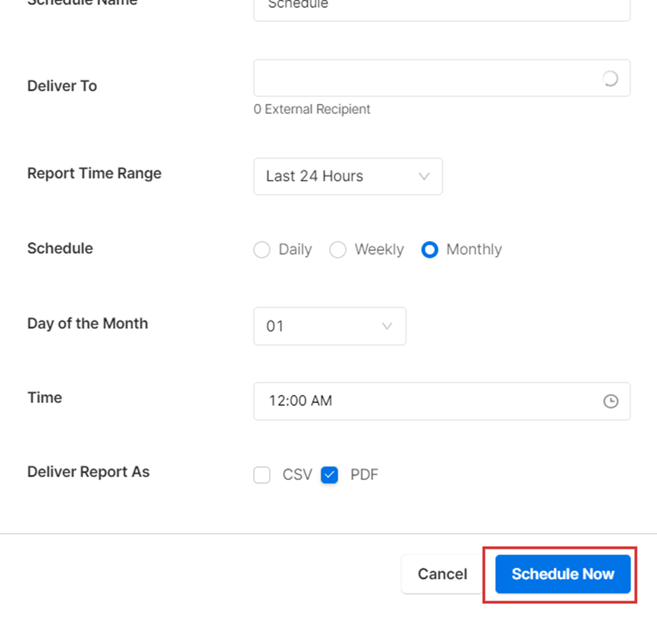657x644 pixels.
Task: Click the Monthly selected radio icon
Action: pos(430,250)
